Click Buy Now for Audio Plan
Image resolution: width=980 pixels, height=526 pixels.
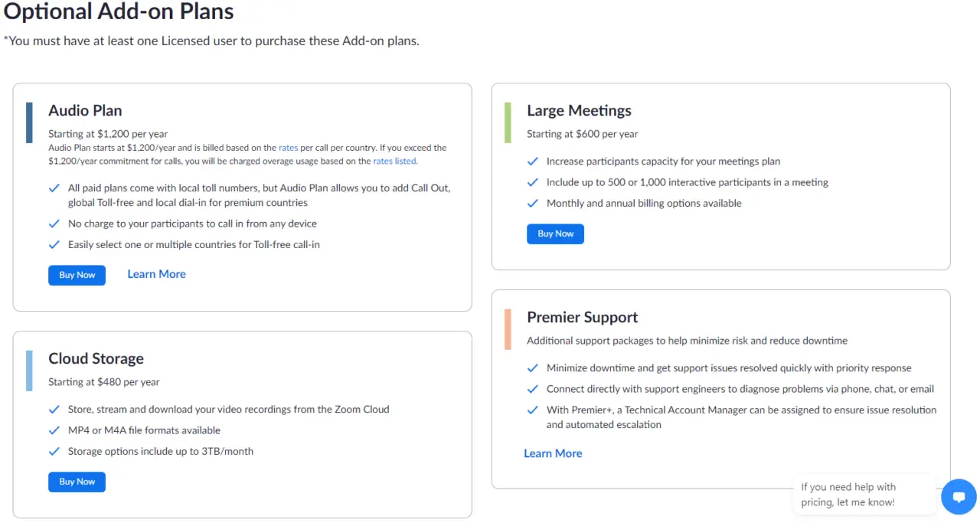[x=77, y=275]
